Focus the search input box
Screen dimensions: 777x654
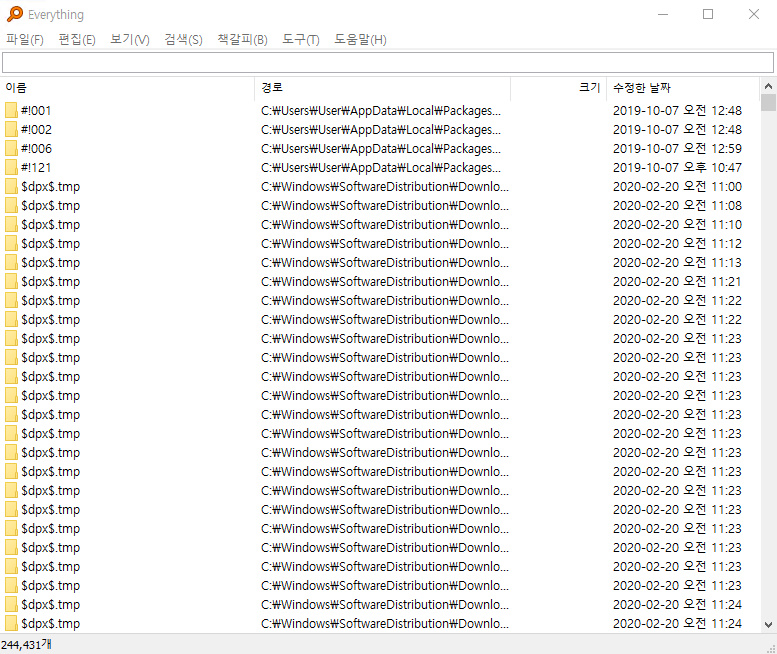click(388, 62)
